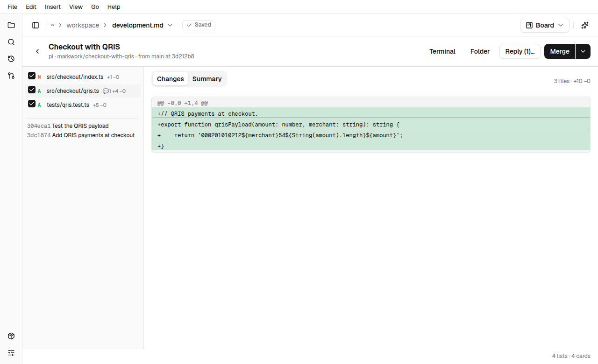Expand the development.md file chevron

pyautogui.click(x=170, y=25)
